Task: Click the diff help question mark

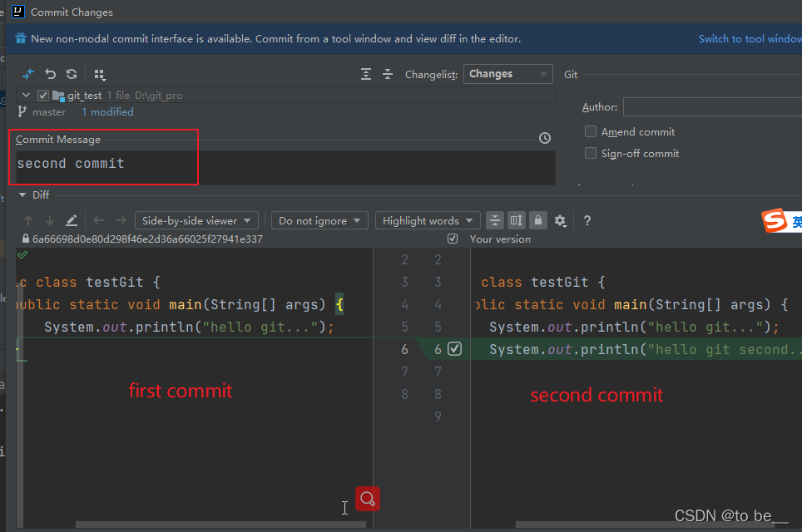Action: [x=587, y=220]
